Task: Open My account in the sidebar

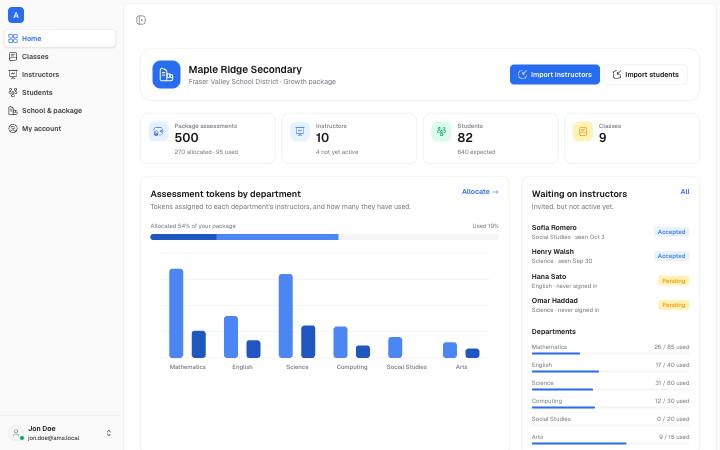Action: point(60,129)
